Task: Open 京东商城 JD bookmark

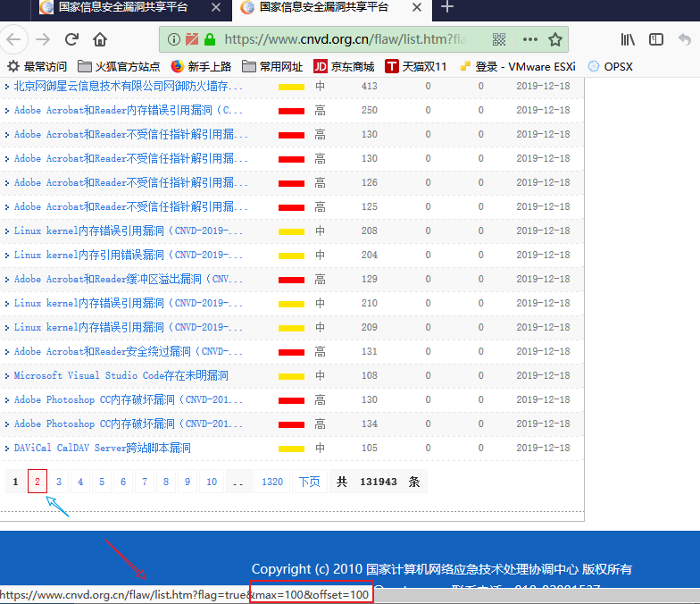Action: 344,66
